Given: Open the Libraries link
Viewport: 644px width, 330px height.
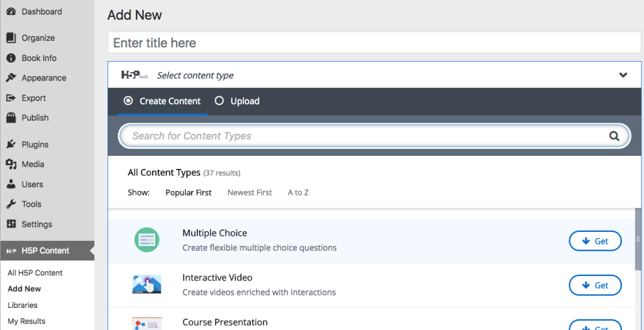Looking at the screenshot, I should point(22,305).
